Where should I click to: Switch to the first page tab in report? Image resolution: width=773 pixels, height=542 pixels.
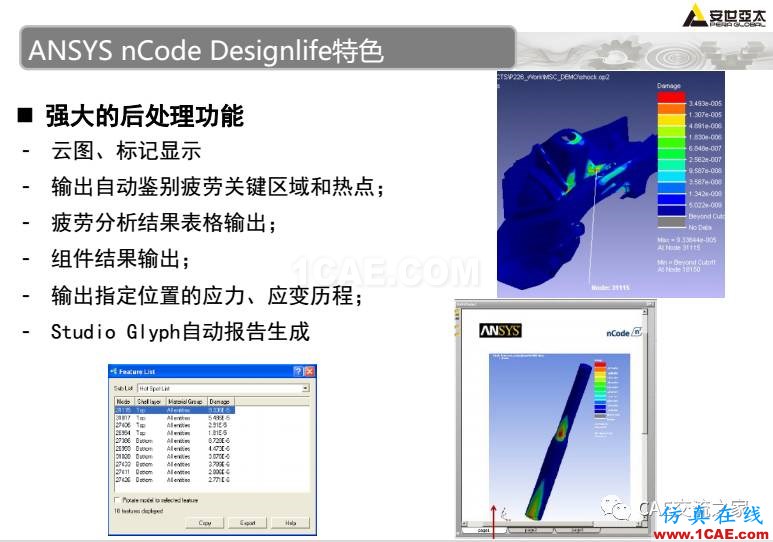point(484,531)
